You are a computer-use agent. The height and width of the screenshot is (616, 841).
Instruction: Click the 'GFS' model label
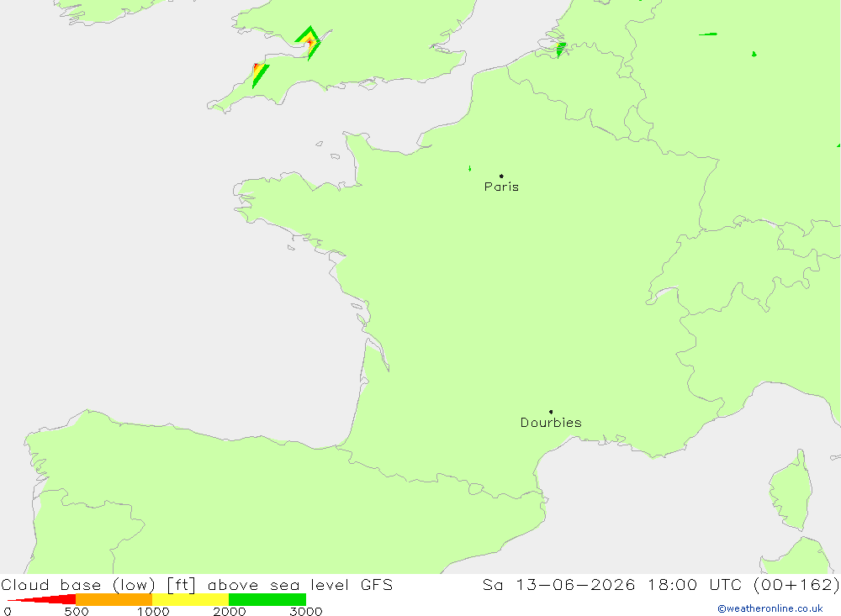[x=377, y=585]
